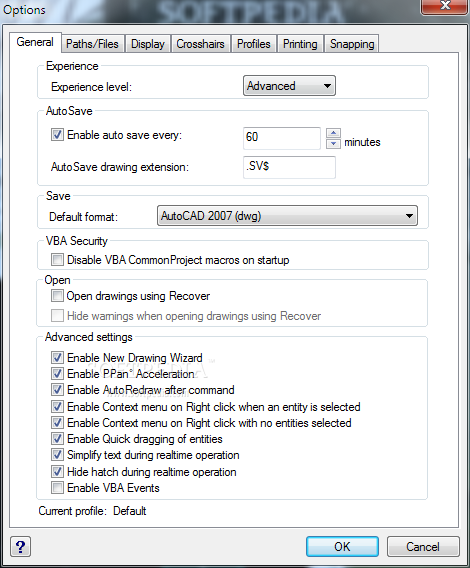The image size is (470, 568).
Task: Toggle Enable auto save every checkbox
Action: (57, 135)
